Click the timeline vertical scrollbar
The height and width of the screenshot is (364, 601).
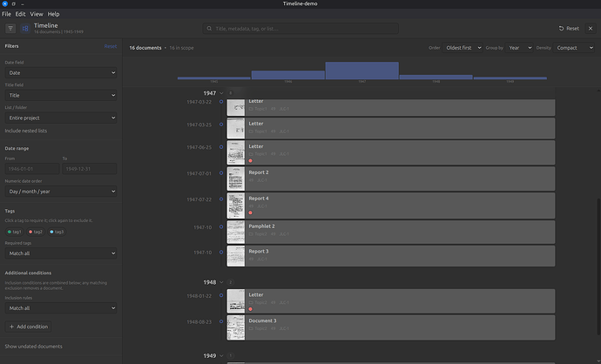pos(598,268)
